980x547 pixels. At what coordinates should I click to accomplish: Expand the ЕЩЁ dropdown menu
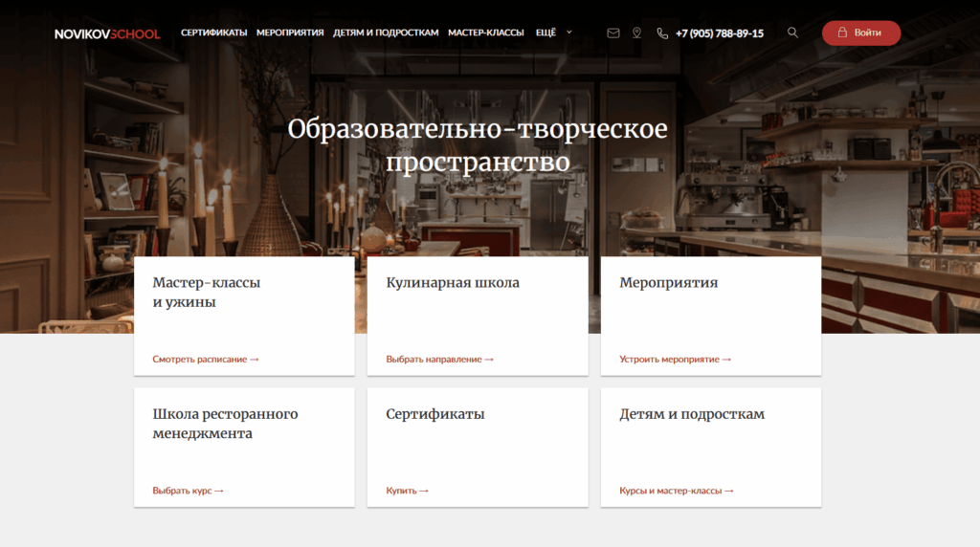pos(553,33)
